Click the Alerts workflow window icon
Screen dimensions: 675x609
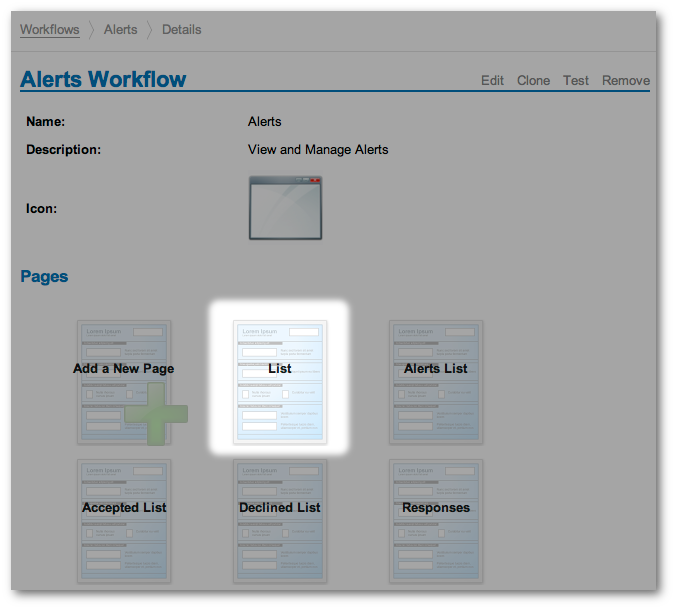point(285,208)
